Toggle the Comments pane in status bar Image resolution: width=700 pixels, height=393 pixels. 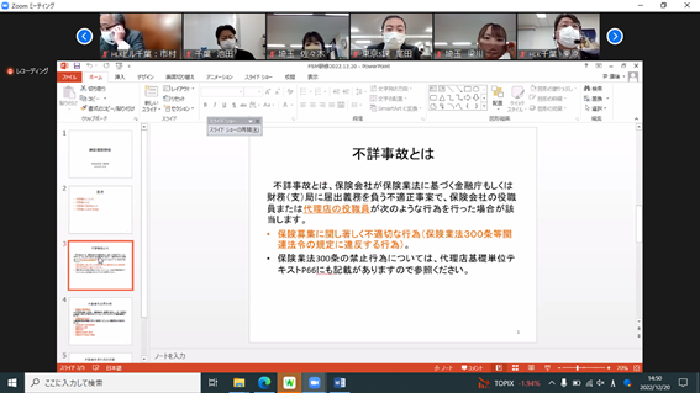click(472, 368)
